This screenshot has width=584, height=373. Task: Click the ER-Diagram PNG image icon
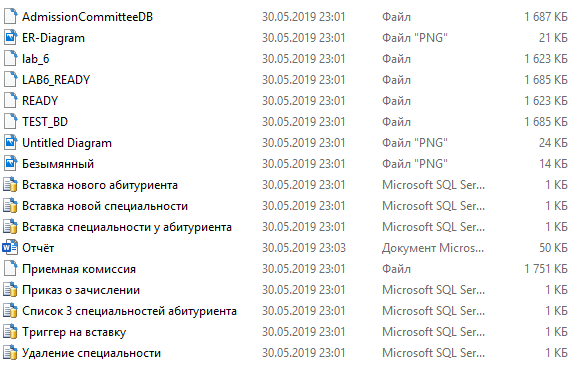[x=10, y=38]
